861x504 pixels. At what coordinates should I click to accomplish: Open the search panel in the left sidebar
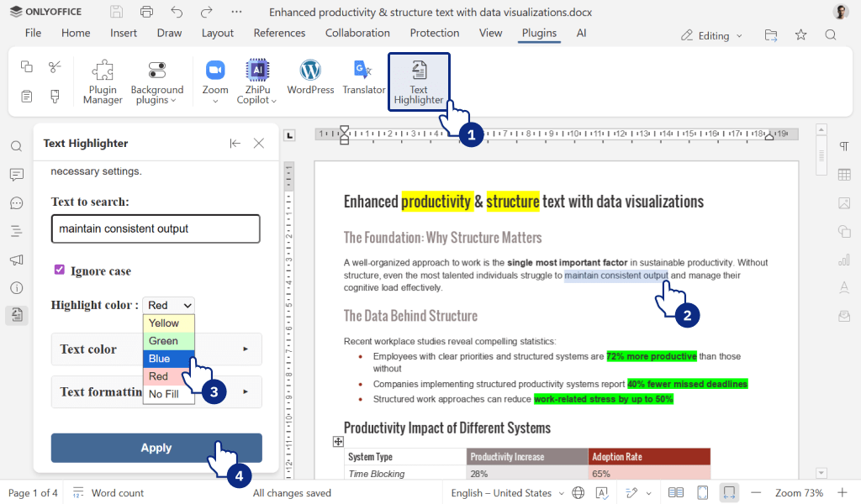pyautogui.click(x=15, y=145)
